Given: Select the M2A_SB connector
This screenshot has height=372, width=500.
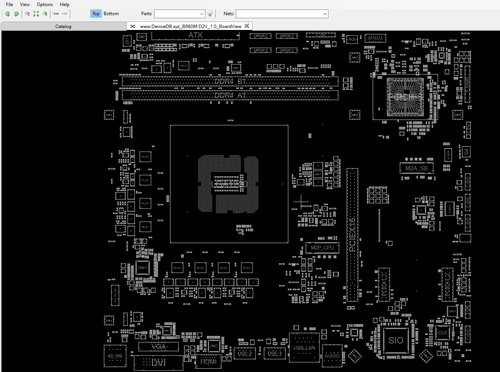Looking at the screenshot, I should pyautogui.click(x=416, y=168).
